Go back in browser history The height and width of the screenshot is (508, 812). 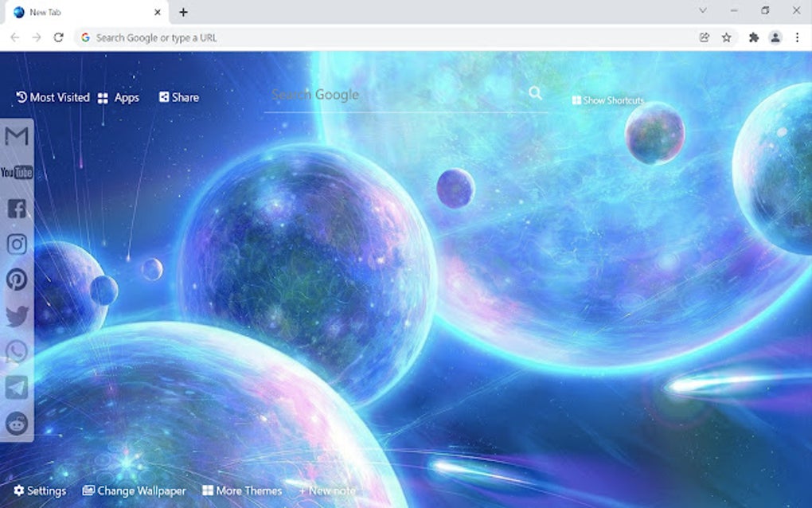tap(14, 37)
